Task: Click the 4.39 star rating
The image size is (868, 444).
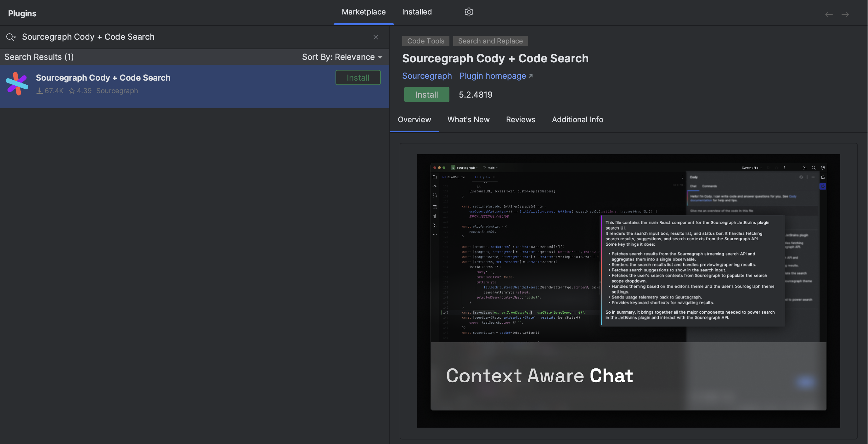Action: tap(80, 91)
